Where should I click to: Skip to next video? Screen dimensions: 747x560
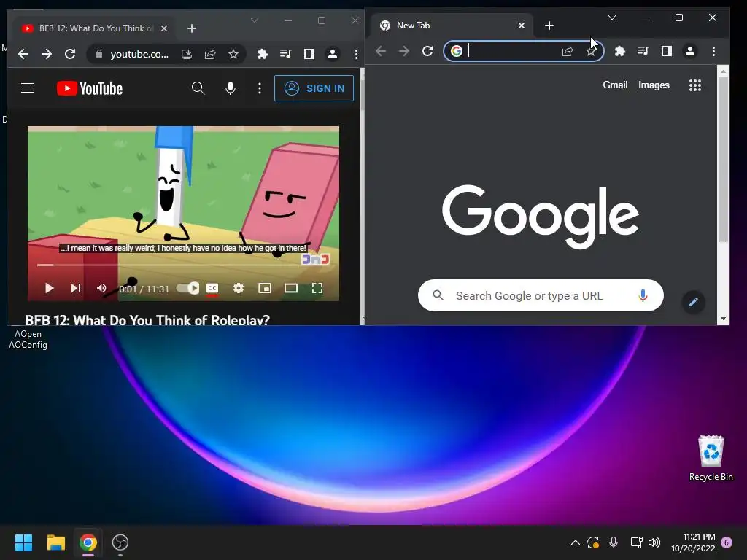click(x=76, y=288)
